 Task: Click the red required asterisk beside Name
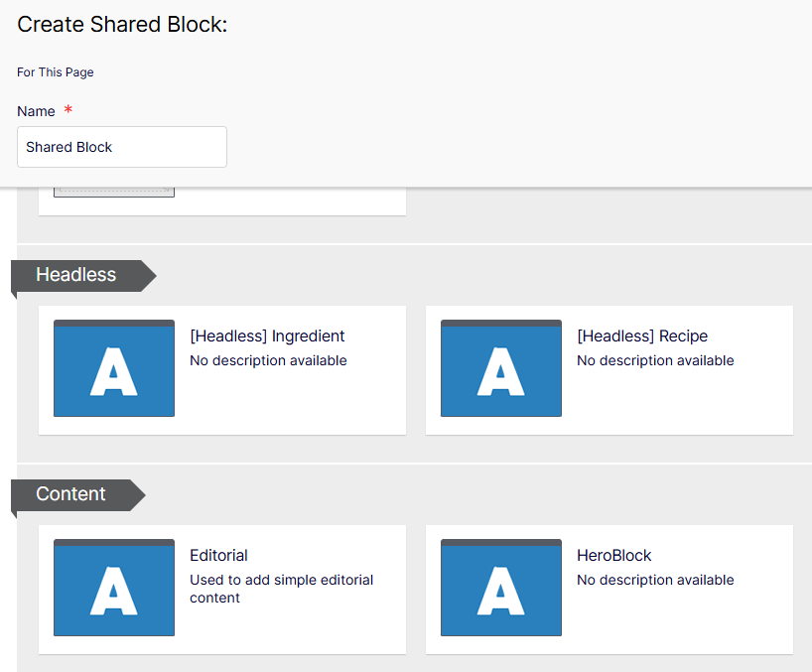[68, 109]
